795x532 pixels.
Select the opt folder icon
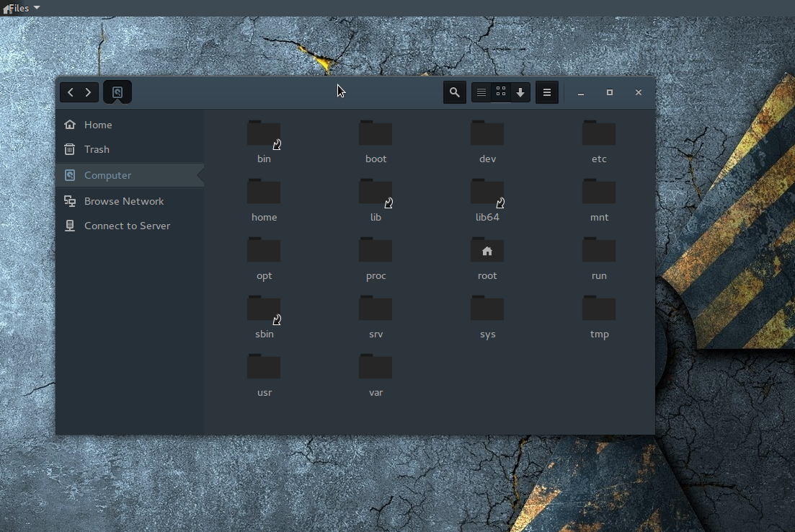pos(264,250)
